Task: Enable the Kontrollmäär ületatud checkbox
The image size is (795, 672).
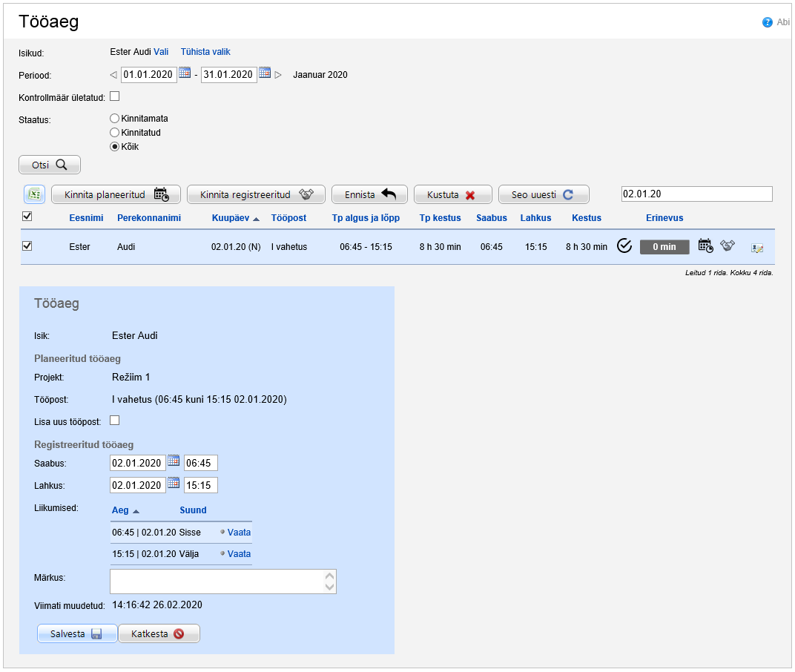Action: tap(115, 96)
